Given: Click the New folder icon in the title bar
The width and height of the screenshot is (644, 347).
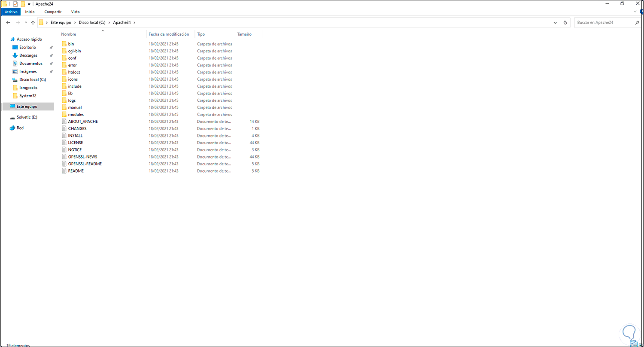Looking at the screenshot, I should point(23,4).
